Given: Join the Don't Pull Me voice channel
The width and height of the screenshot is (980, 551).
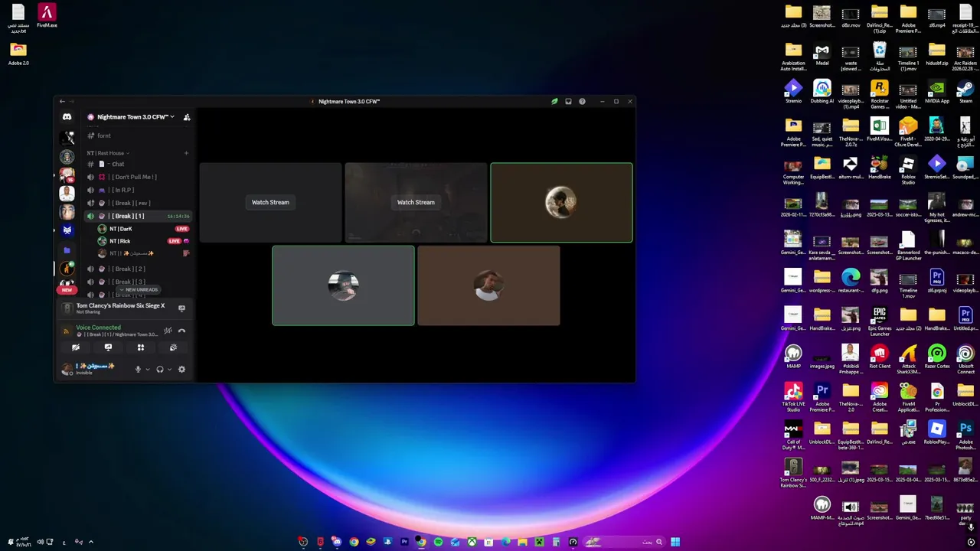Looking at the screenshot, I should (134, 177).
